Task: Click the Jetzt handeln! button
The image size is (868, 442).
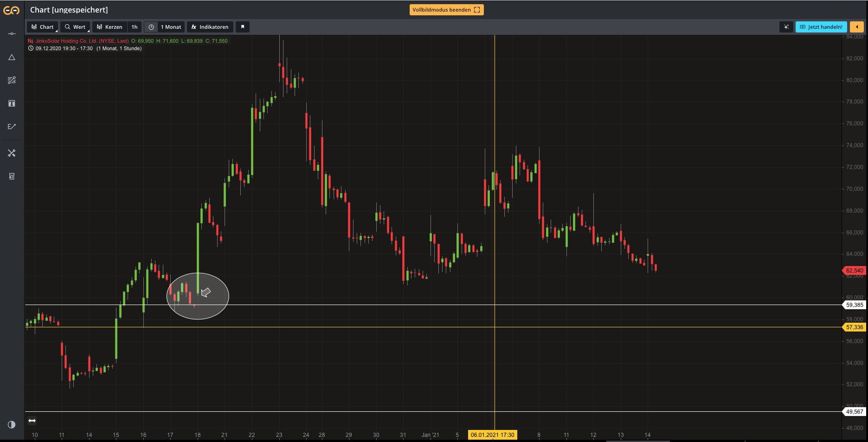Action: pyautogui.click(x=821, y=27)
